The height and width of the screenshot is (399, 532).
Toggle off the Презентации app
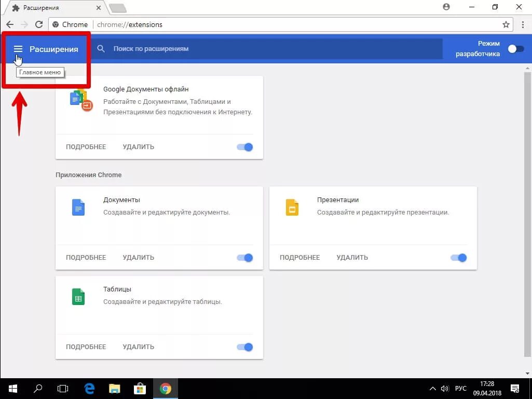point(458,258)
